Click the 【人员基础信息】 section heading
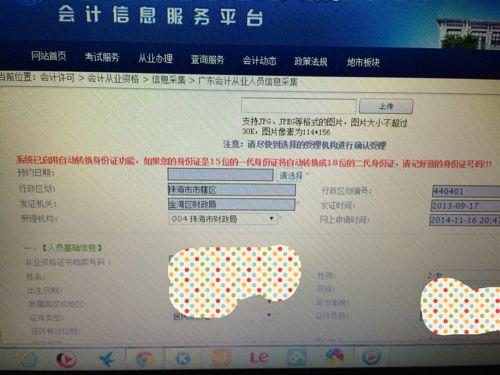This screenshot has width=500, height=375. coord(72,248)
